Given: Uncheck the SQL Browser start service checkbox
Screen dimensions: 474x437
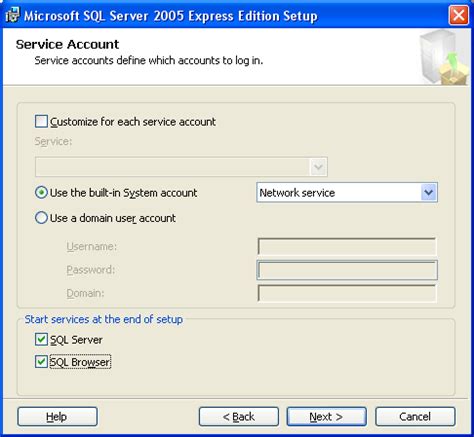Looking at the screenshot, I should tap(41, 362).
